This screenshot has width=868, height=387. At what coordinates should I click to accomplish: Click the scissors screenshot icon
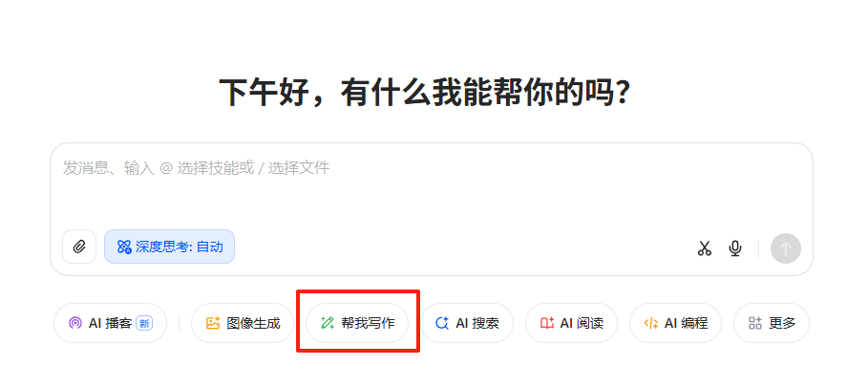click(704, 248)
